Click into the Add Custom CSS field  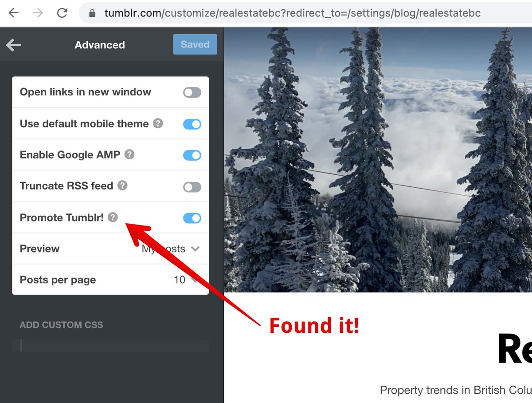[x=110, y=345]
